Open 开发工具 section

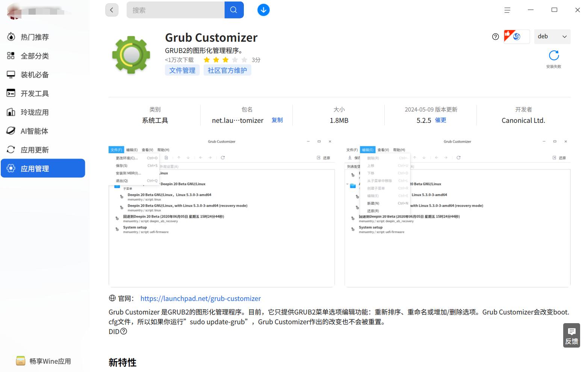43,93
